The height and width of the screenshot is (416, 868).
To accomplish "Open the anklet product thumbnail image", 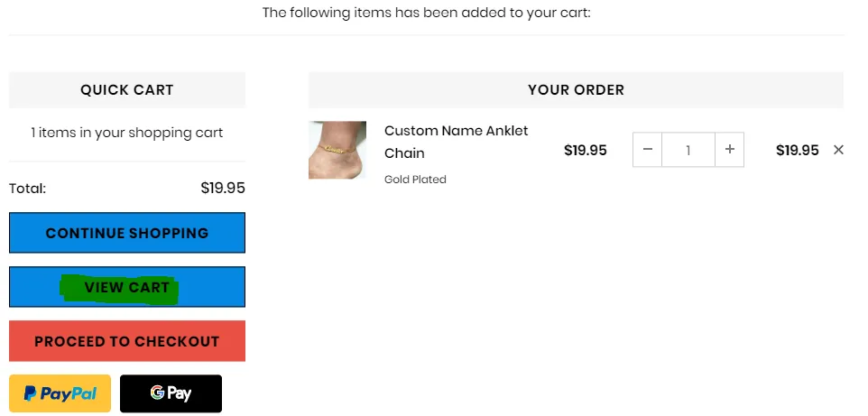I will [337, 150].
